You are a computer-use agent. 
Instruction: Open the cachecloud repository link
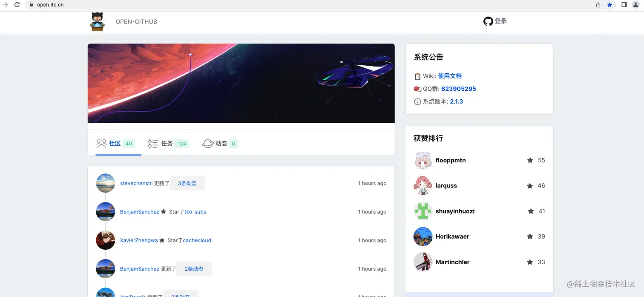pyautogui.click(x=197, y=240)
